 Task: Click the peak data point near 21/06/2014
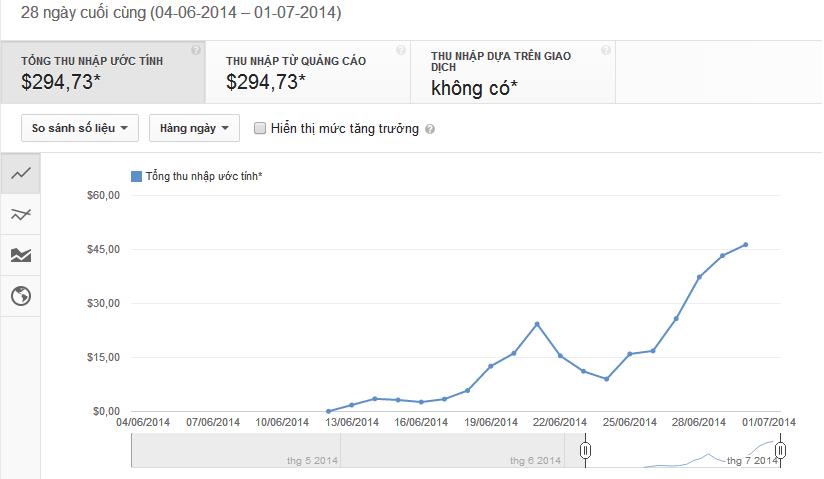537,324
